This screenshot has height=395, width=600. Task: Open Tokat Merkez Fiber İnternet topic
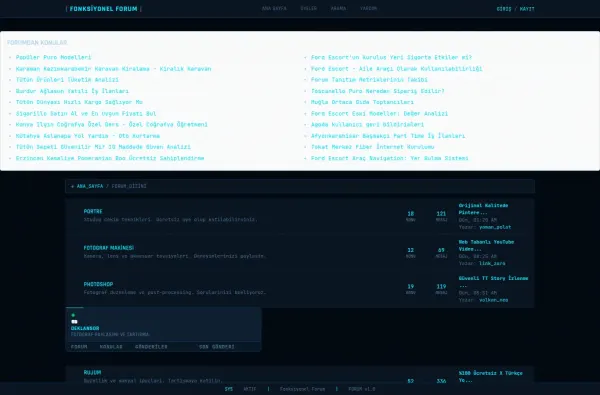pyautogui.click(x=372, y=147)
